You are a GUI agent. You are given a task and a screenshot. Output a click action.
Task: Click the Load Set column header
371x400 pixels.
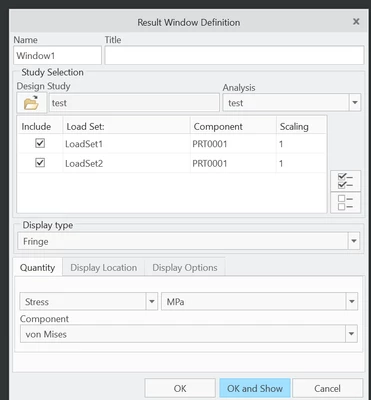pyautogui.click(x=127, y=126)
